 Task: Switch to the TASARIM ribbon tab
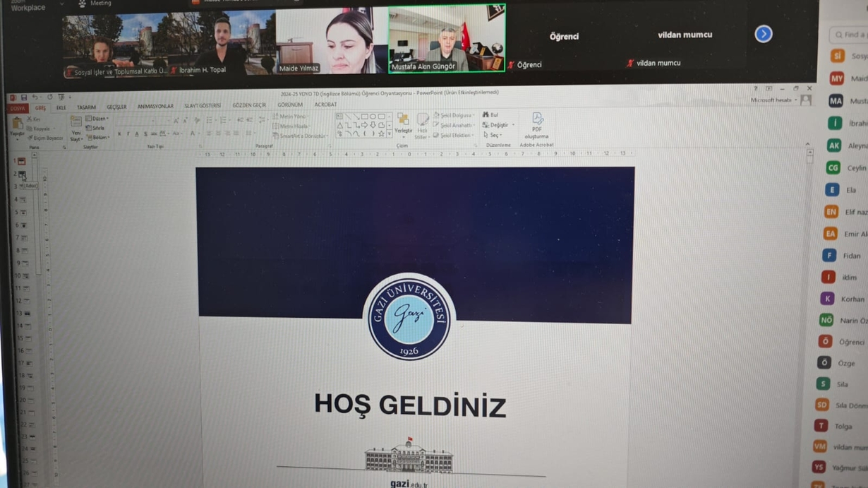(x=86, y=107)
